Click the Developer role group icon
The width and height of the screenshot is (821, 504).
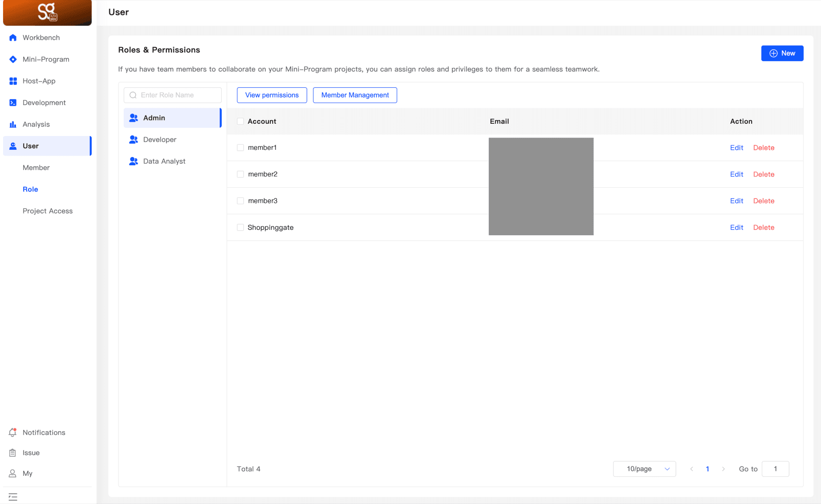pos(133,139)
